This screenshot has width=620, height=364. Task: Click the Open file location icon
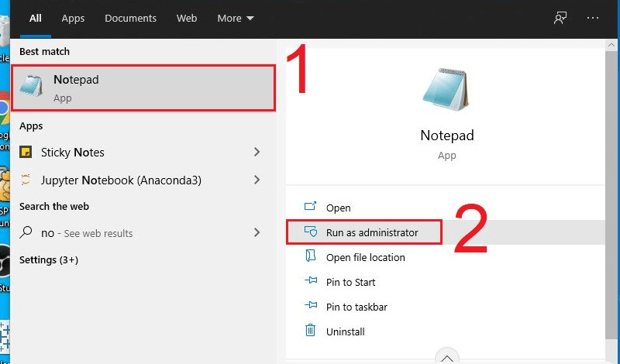point(311,256)
